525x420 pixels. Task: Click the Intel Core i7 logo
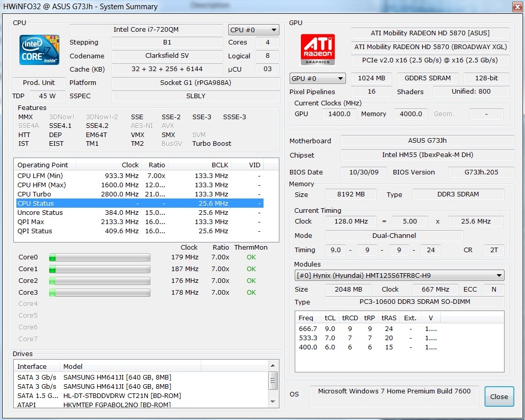[40, 50]
